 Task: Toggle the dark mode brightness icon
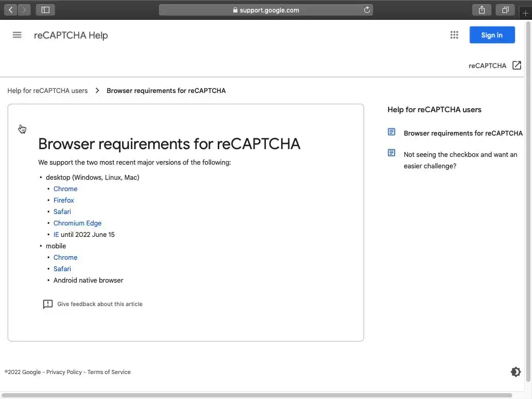point(516,372)
